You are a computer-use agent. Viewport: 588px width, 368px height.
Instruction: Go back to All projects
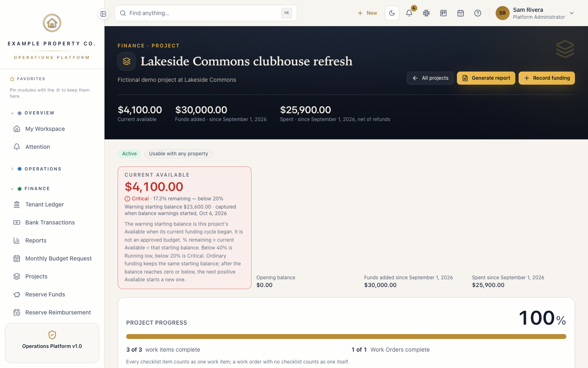click(430, 78)
